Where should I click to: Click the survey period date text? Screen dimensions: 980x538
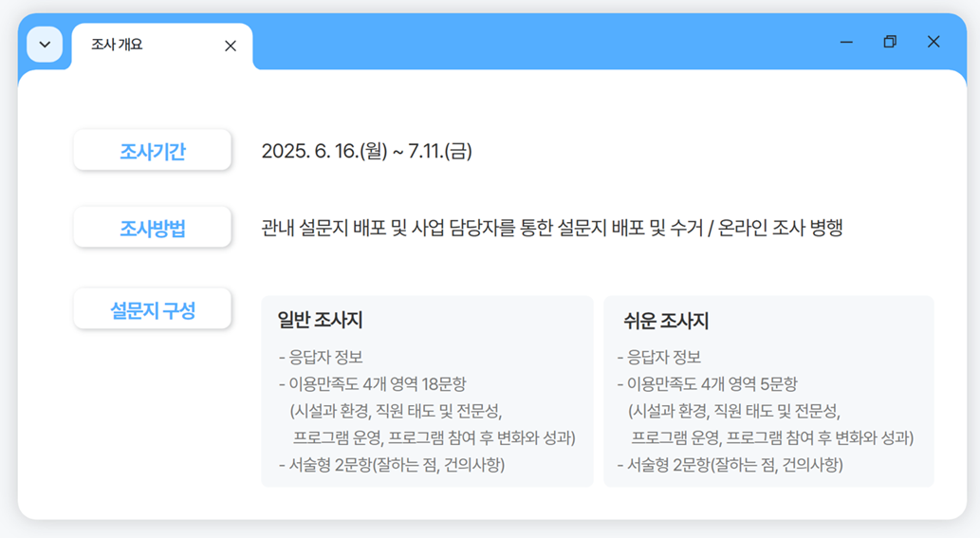[x=366, y=152]
